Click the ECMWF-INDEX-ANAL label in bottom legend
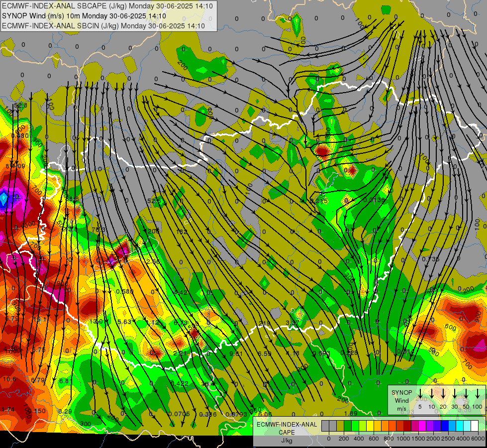The image size is (487, 448). (x=287, y=425)
